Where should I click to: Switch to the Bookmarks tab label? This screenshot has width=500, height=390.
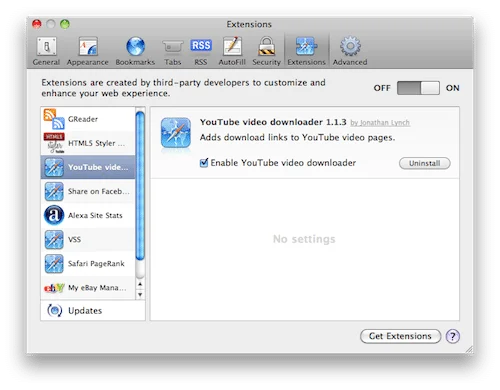coord(135,62)
